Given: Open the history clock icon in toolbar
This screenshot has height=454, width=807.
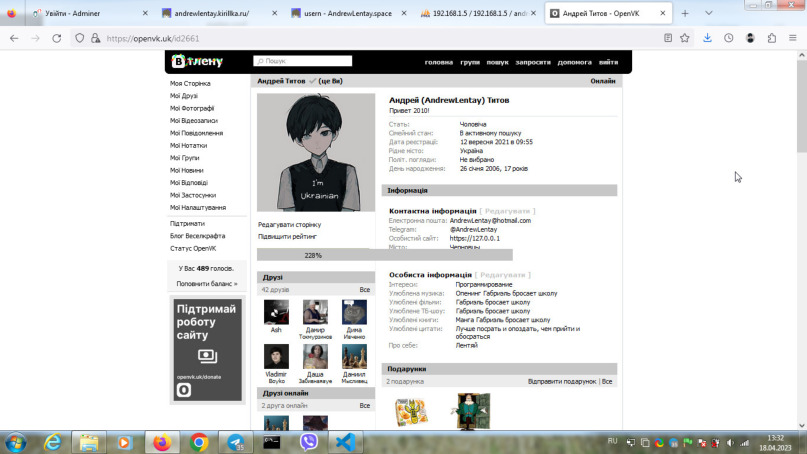Looking at the screenshot, I should point(728,38).
